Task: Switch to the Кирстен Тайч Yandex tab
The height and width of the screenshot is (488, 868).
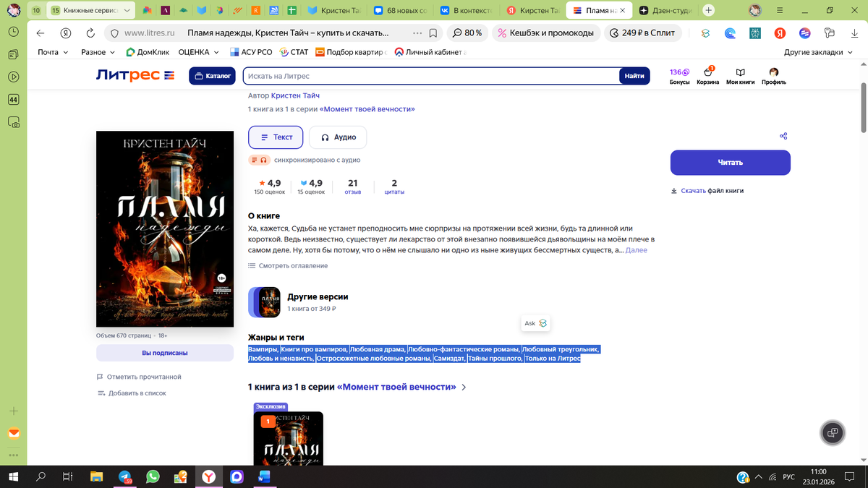Action: click(x=532, y=11)
